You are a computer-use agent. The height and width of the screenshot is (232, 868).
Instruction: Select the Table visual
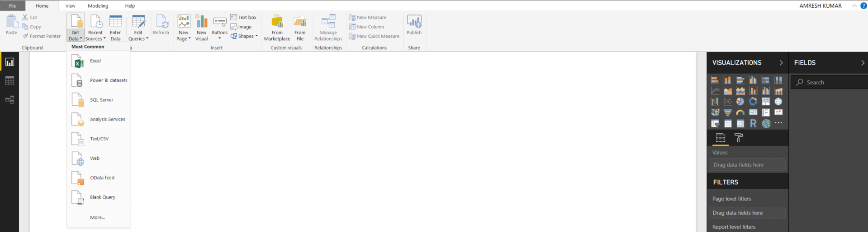[x=728, y=123]
